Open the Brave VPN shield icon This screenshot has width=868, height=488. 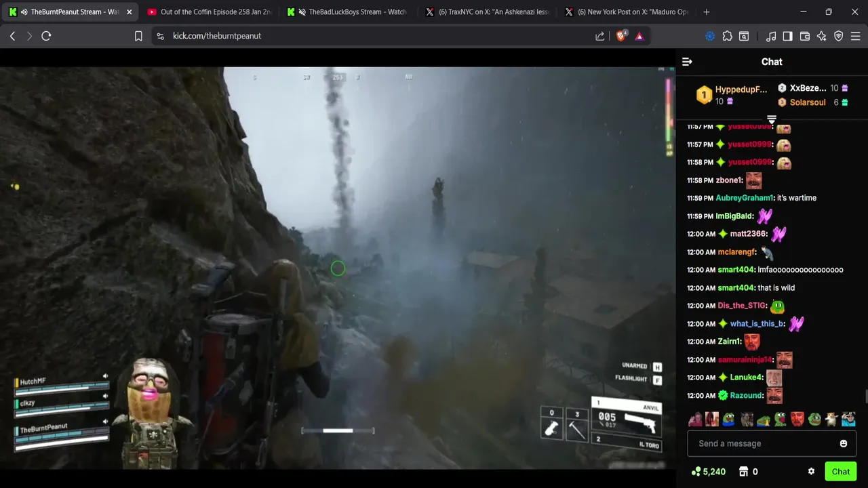pyautogui.click(x=839, y=36)
